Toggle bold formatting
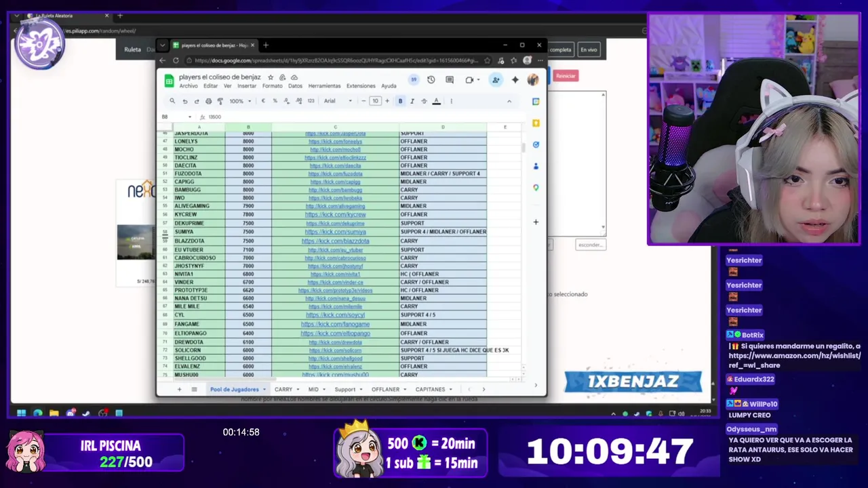This screenshot has height=488, width=868. click(400, 101)
